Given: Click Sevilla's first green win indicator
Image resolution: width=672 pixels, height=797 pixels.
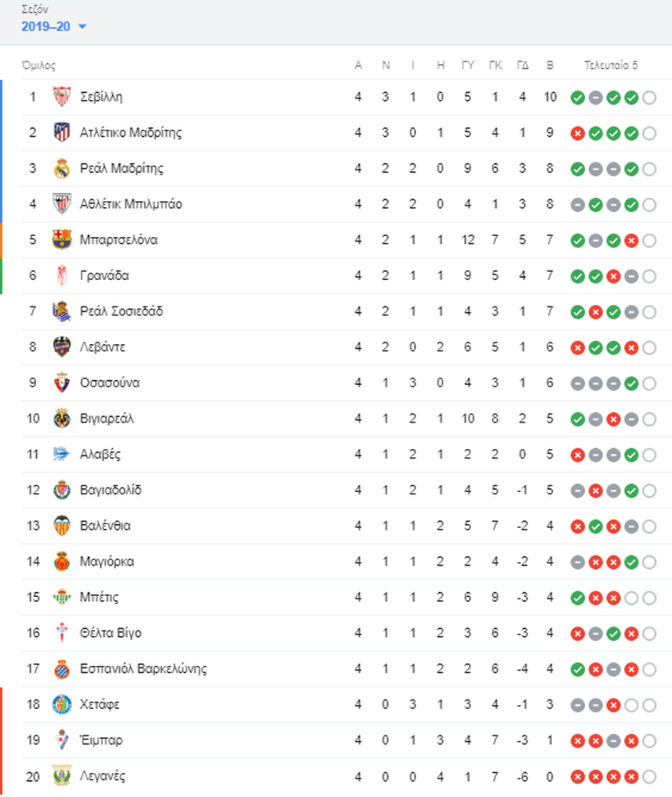Looking at the screenshot, I should (578, 98).
